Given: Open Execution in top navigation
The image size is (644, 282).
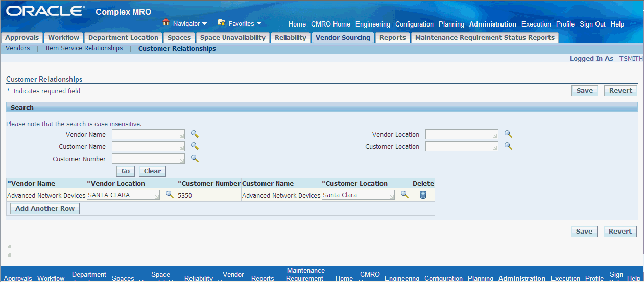Looking at the screenshot, I should tap(536, 24).
